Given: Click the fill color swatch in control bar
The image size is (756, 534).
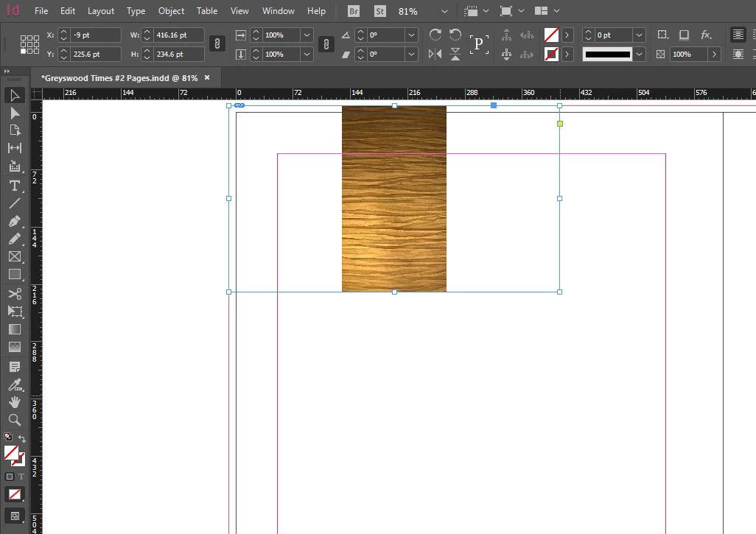Looking at the screenshot, I should tap(552, 35).
